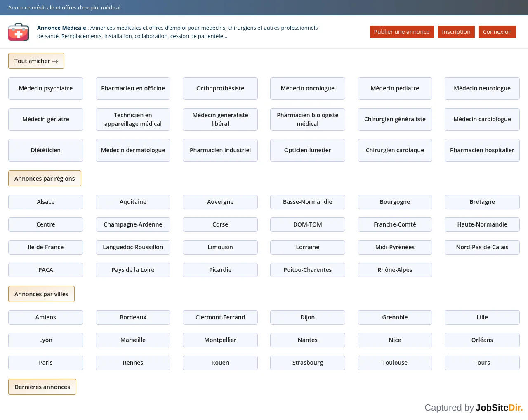This screenshot has width=528, height=420.
Task: Click the Dernières annonces button
Action: (x=42, y=387)
